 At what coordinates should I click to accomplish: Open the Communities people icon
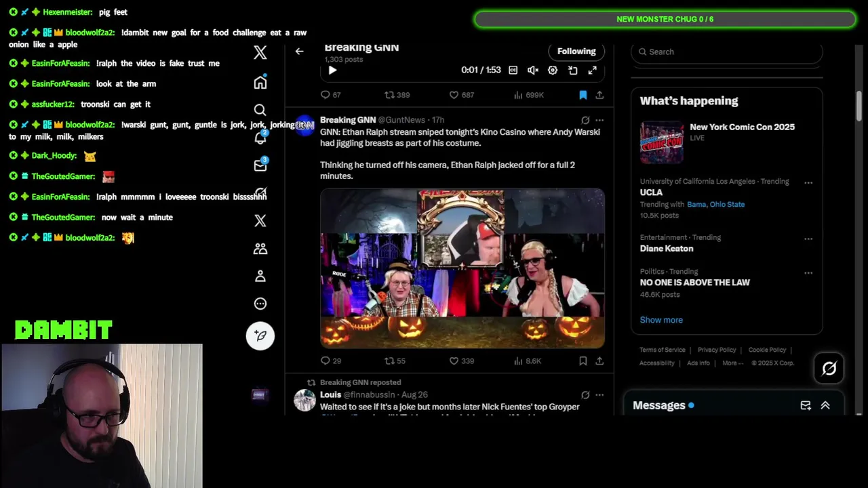pos(260,249)
